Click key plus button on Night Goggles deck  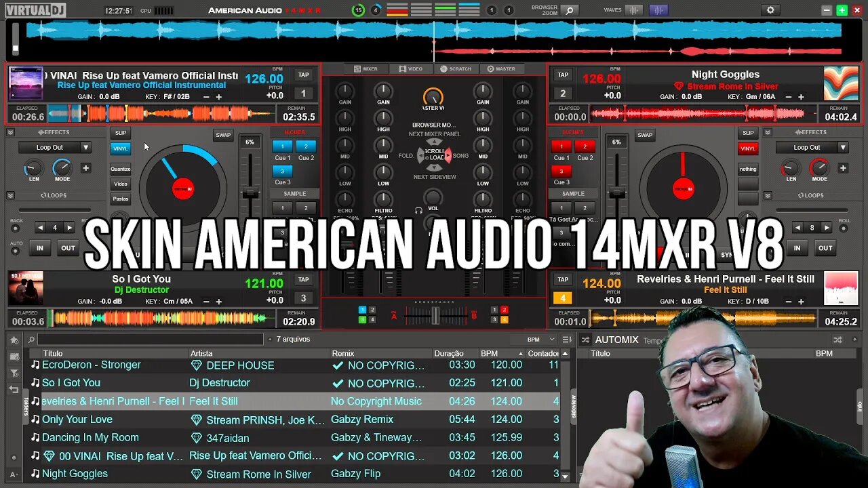801,97
